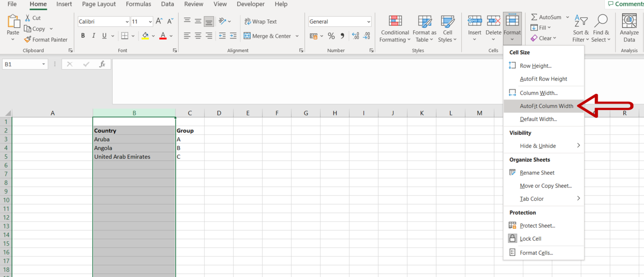
Task: Click the Percent Style icon
Action: tap(331, 36)
